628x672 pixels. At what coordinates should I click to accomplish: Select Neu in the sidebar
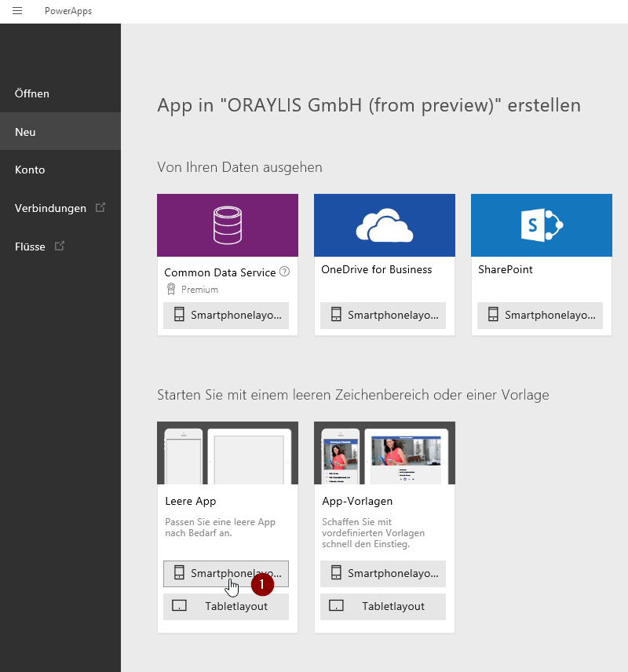(x=60, y=132)
